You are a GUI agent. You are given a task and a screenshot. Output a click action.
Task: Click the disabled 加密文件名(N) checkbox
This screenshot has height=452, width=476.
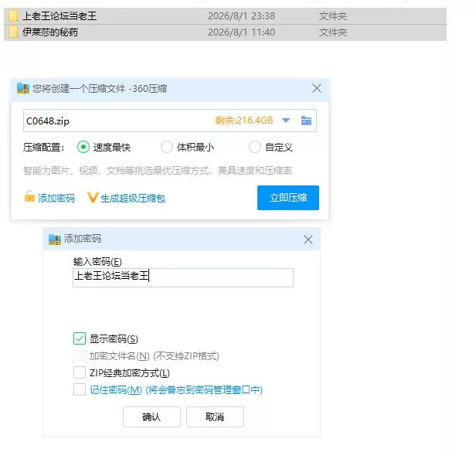(x=80, y=355)
